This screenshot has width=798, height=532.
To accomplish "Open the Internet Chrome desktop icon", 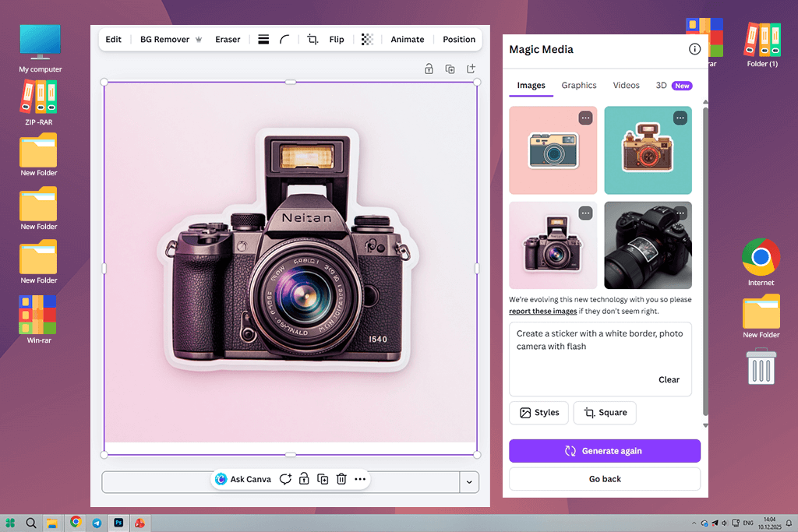I will click(x=761, y=262).
